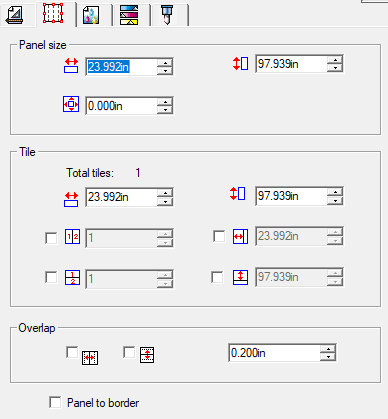Click the horizontal overlap icon
The height and width of the screenshot is (419, 388).
tap(90, 358)
